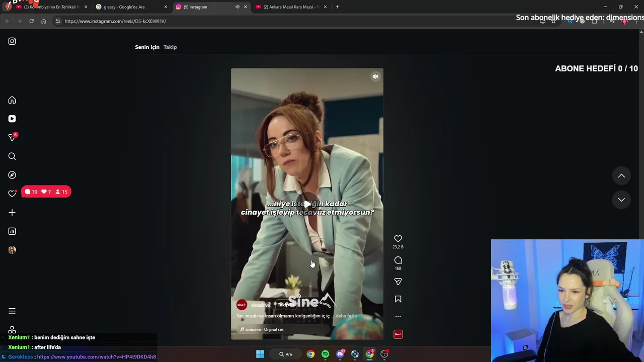644x362 pixels.
Task: Open a new browser tab
Action: point(337,7)
